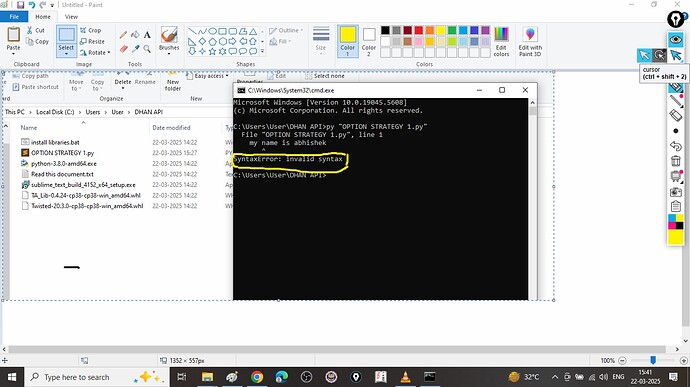
Task: Pick the purple color swatch in palette
Action: click(x=485, y=30)
